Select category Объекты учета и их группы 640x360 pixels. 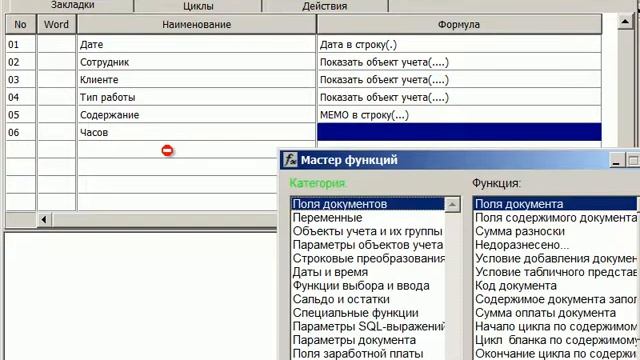[368, 231]
